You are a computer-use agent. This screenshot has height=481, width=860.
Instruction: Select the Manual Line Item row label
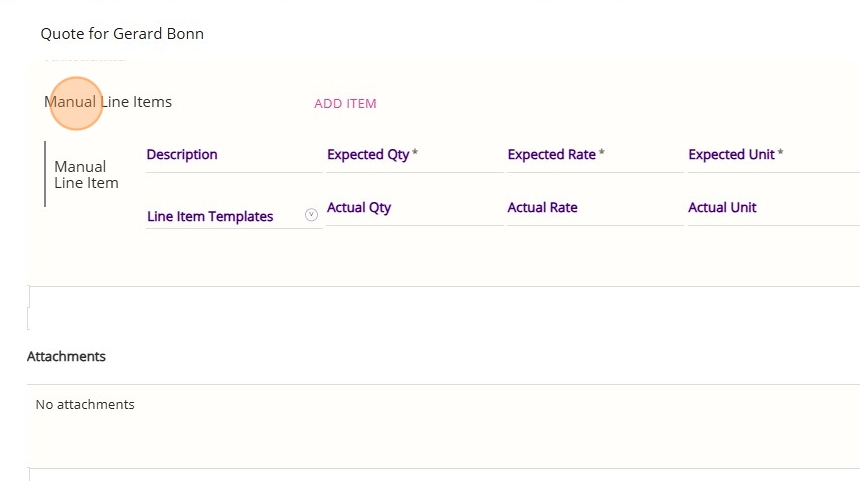pyautogui.click(x=86, y=175)
